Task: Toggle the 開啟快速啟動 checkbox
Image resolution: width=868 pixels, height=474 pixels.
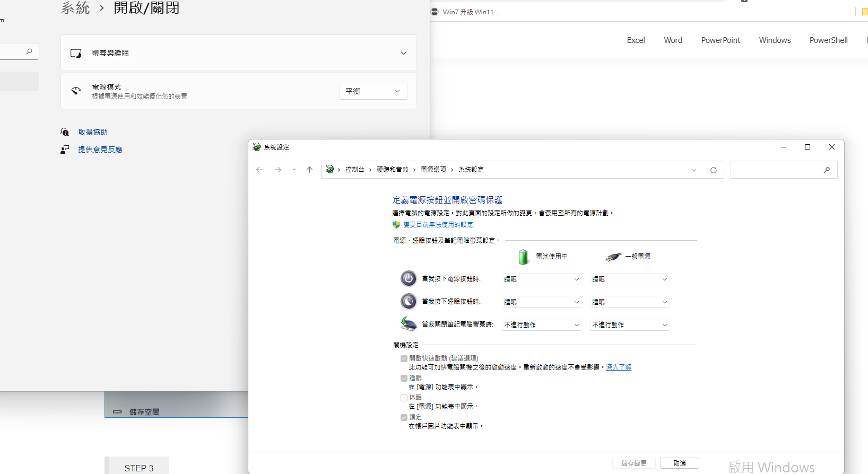Action: pyautogui.click(x=404, y=358)
